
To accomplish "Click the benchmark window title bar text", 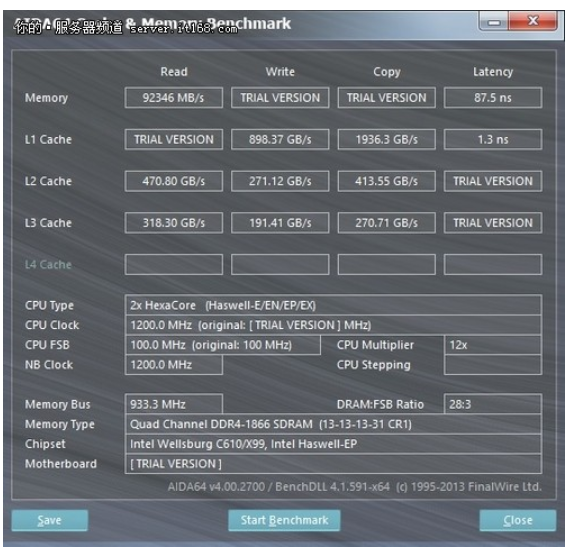I will pyautogui.click(x=152, y=24).
